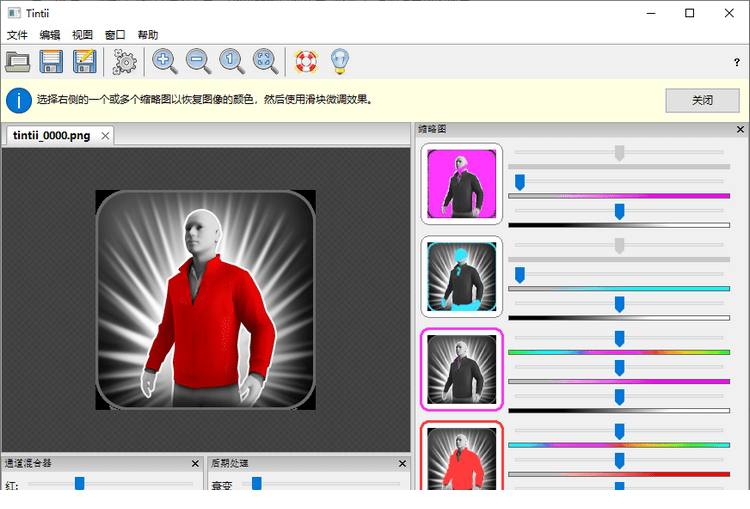
Task: Zoom in with the plus magnifier
Action: 165,62
